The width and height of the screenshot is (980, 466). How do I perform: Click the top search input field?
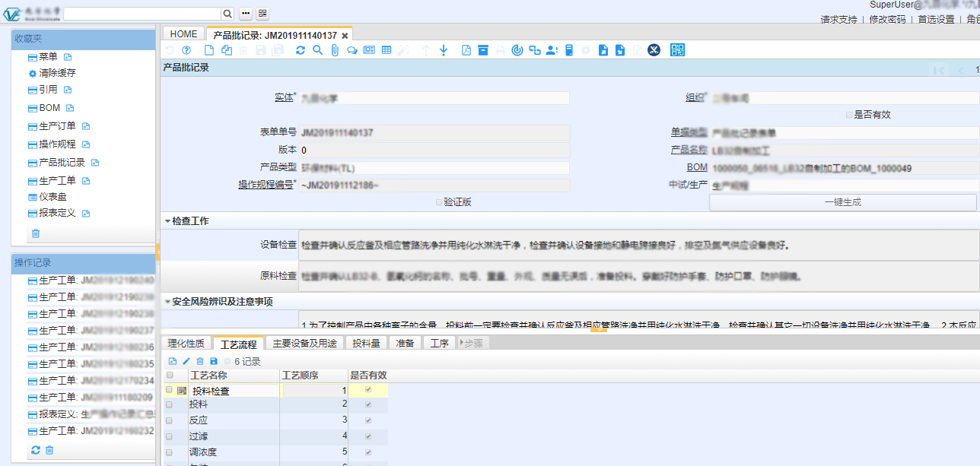pos(142,14)
